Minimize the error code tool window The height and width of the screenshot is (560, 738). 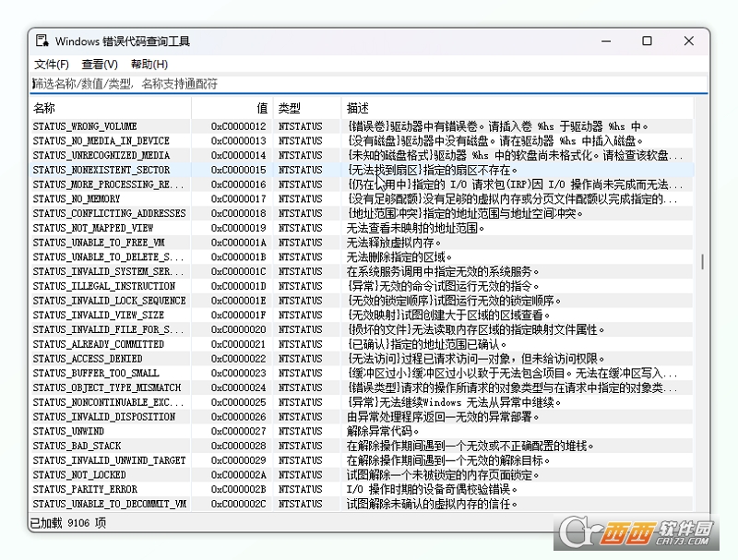pyautogui.click(x=606, y=41)
